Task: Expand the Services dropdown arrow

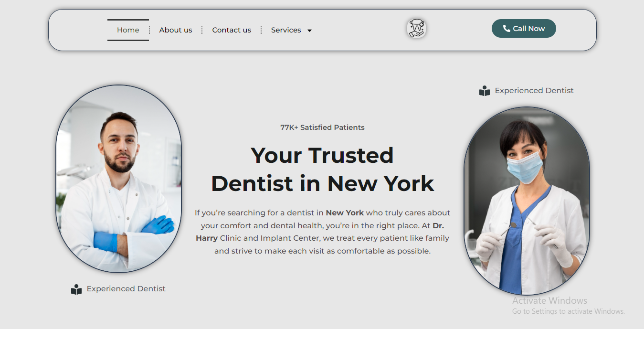Action: pyautogui.click(x=309, y=31)
